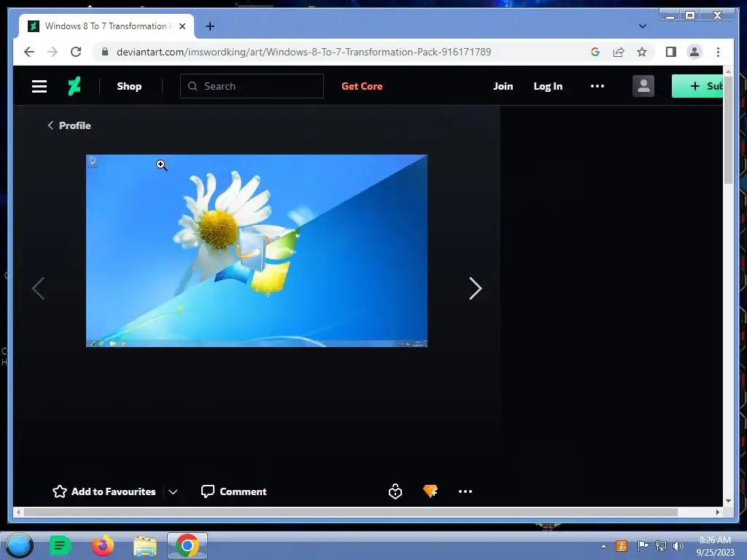Screen dimensions: 747x560
Task: Select the Windows 8 To 7 Transformation tab
Action: coord(107,26)
